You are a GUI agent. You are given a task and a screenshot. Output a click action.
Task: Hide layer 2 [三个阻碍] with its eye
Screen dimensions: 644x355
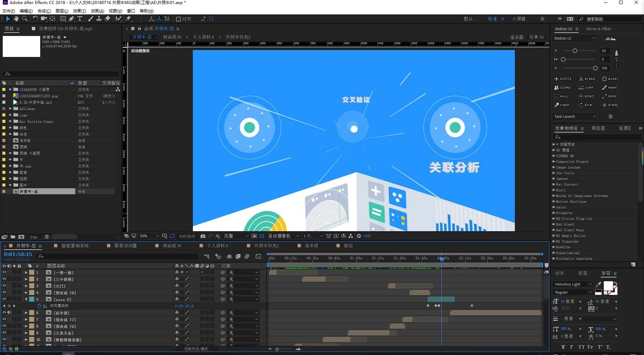(x=4, y=279)
